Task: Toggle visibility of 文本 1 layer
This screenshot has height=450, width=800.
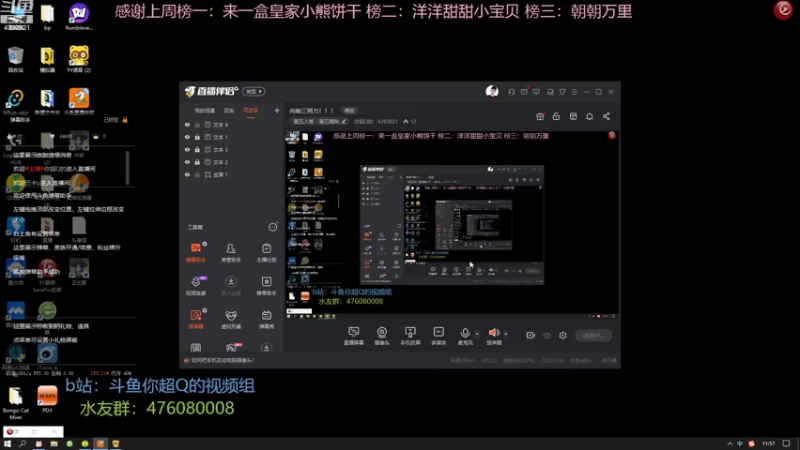Action: click(187, 137)
